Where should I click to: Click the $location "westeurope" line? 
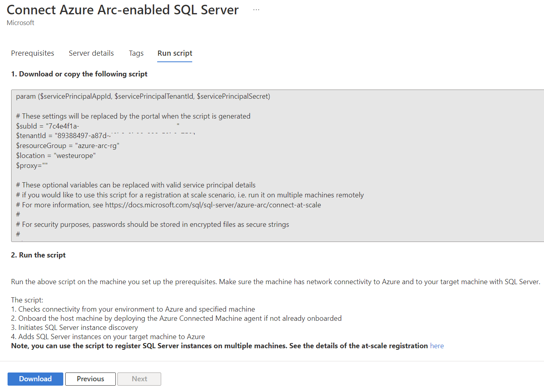click(x=56, y=156)
